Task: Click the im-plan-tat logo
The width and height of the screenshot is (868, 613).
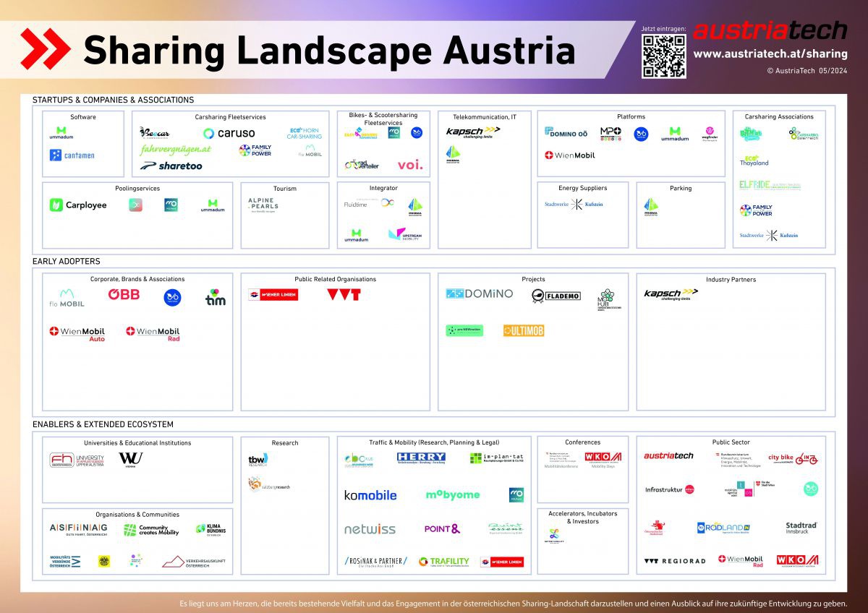Action: click(496, 458)
